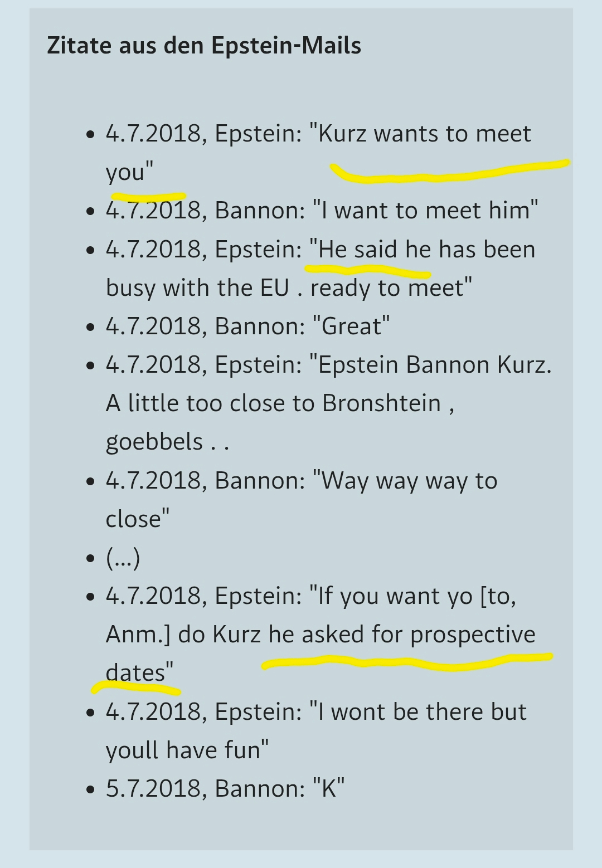
Task: Click the word "goebbels"
Action: (x=154, y=442)
